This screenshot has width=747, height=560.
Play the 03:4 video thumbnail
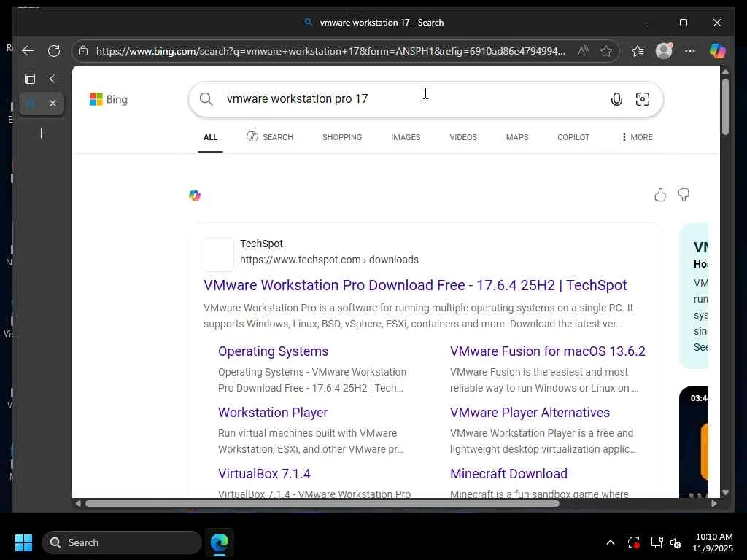pyautogui.click(x=694, y=442)
